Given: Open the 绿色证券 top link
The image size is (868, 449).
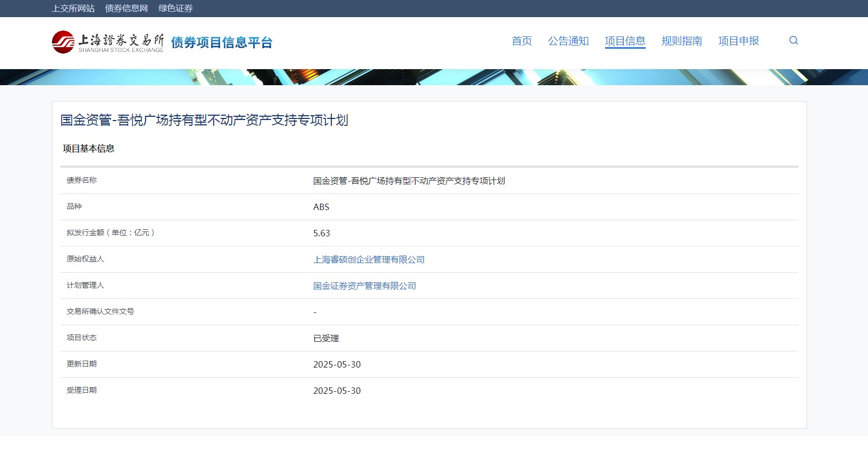Looking at the screenshot, I should pyautogui.click(x=176, y=8).
